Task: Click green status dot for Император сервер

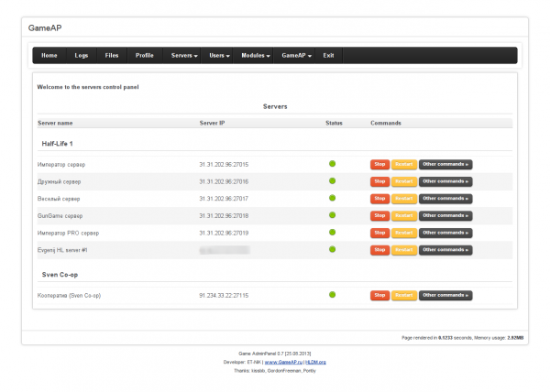Action: click(332, 164)
